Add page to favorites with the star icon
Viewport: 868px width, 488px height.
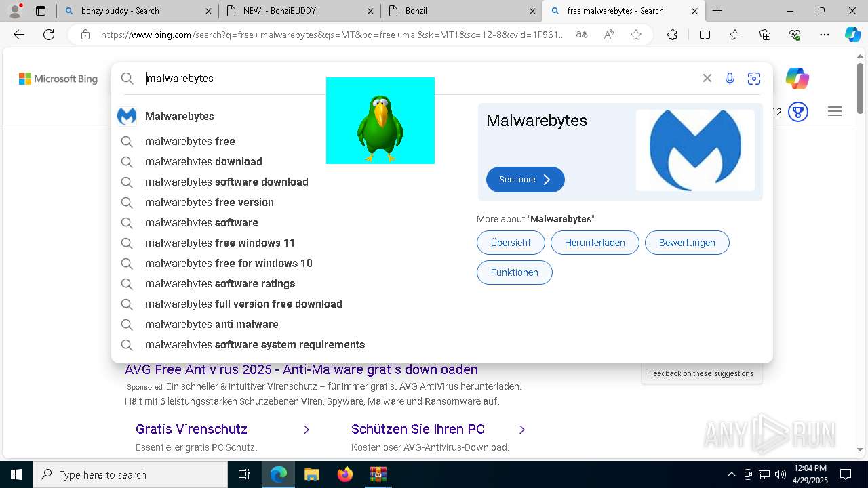[636, 35]
